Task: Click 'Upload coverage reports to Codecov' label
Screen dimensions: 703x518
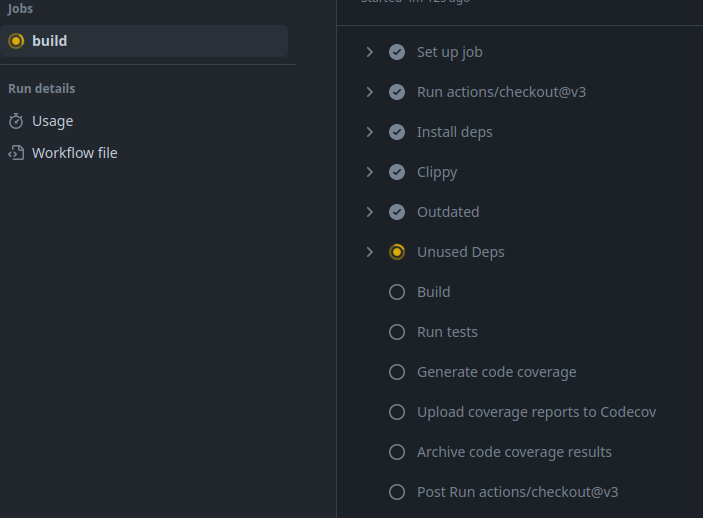Action: tap(536, 412)
